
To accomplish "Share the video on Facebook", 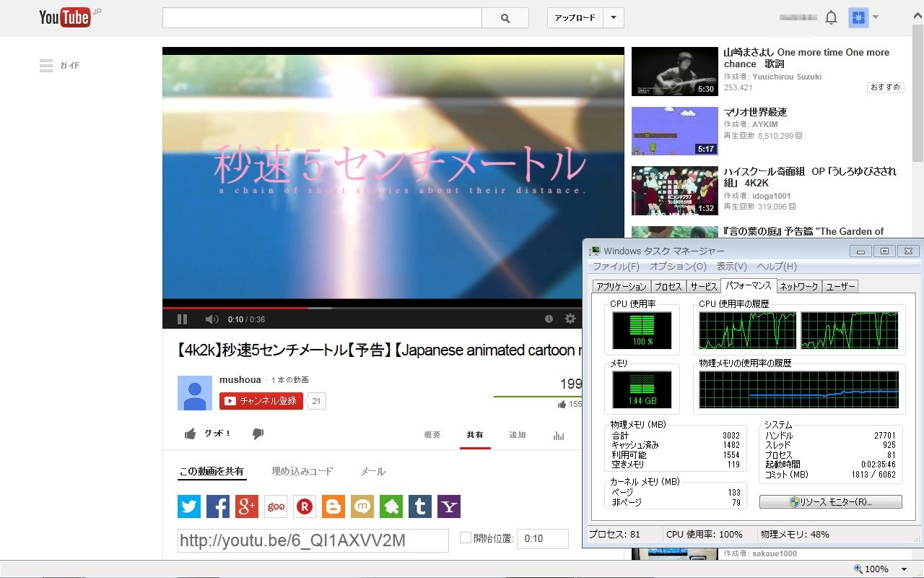I will (218, 506).
